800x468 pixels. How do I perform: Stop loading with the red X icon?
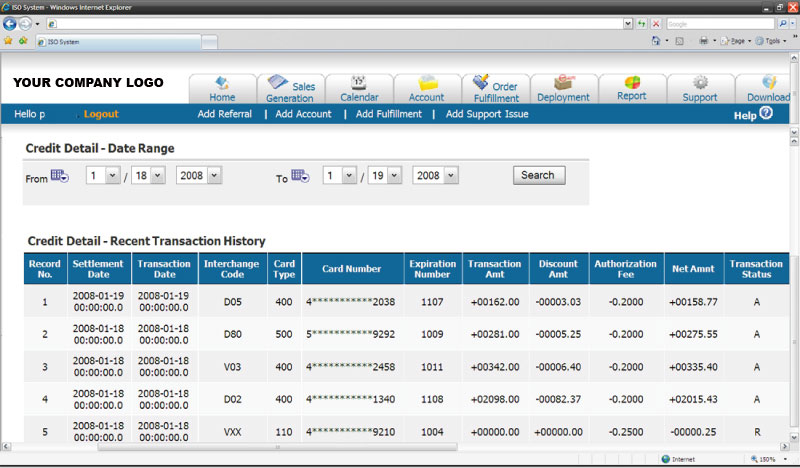tap(656, 23)
